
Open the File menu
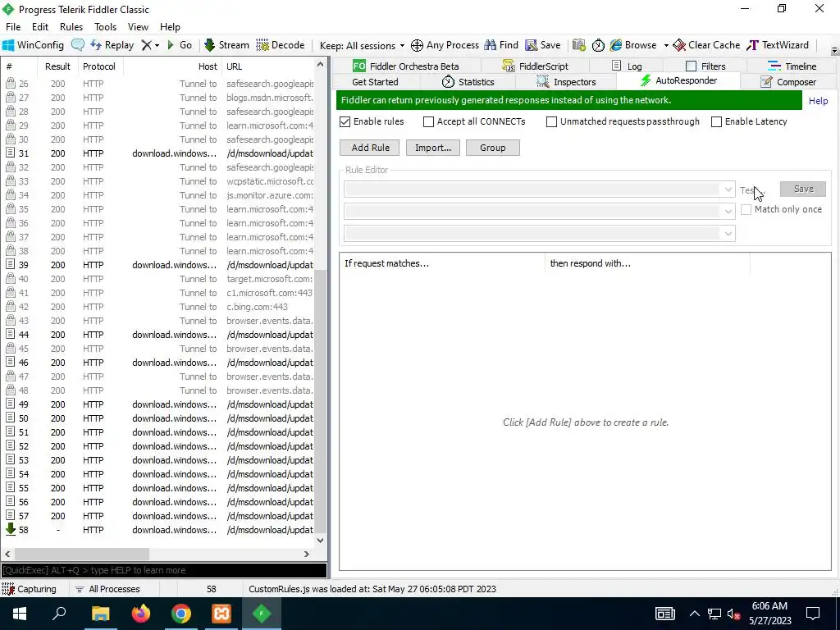coord(13,27)
